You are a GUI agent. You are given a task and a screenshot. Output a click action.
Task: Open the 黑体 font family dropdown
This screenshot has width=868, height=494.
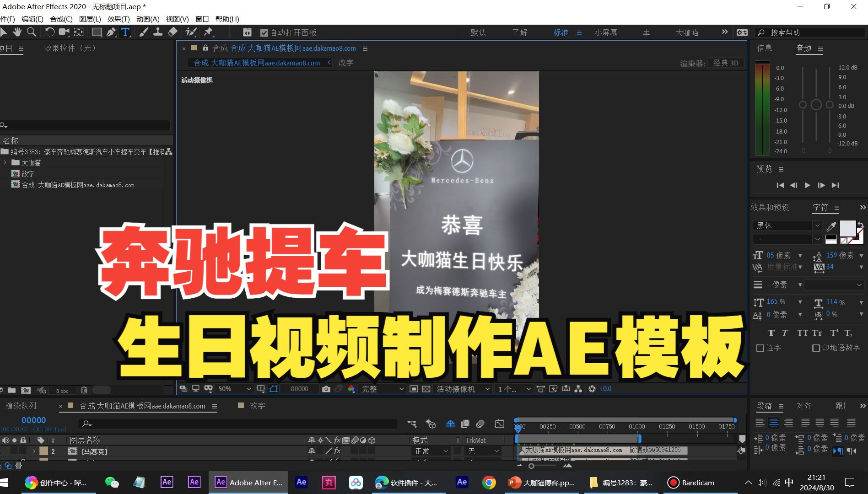[x=787, y=226]
